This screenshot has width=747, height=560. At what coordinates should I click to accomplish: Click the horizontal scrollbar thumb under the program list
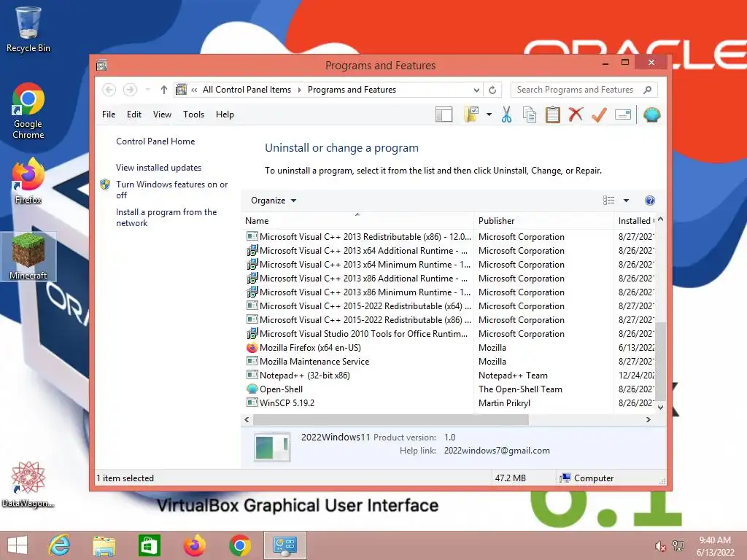coord(391,419)
